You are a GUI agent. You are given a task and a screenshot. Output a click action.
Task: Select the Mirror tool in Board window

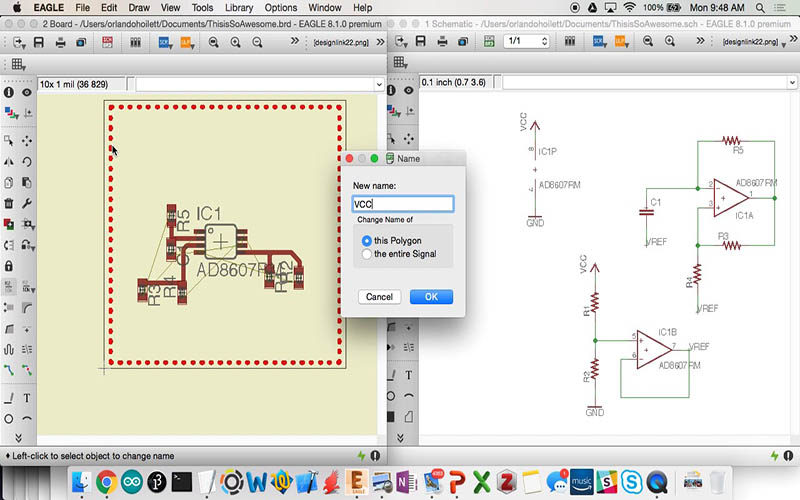pos(9,161)
